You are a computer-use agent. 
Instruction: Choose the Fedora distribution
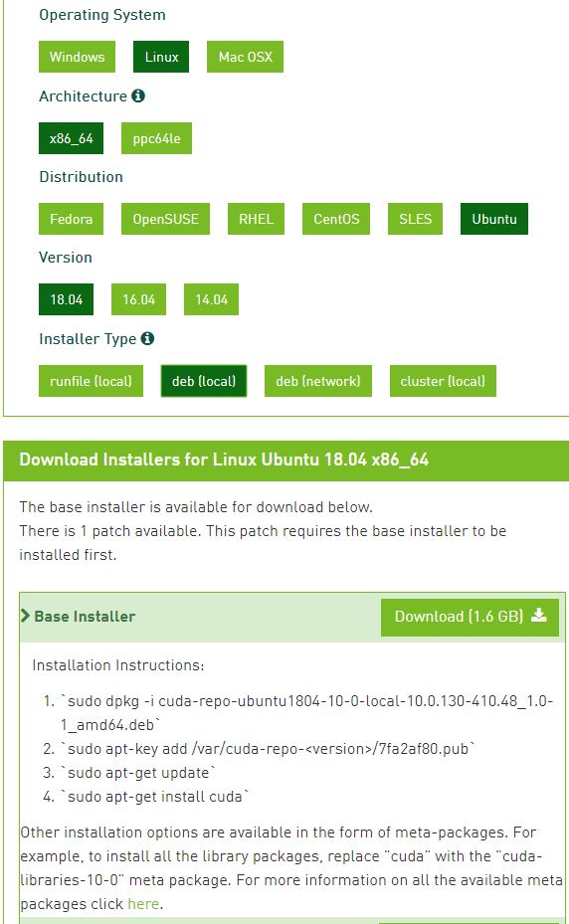(x=72, y=219)
